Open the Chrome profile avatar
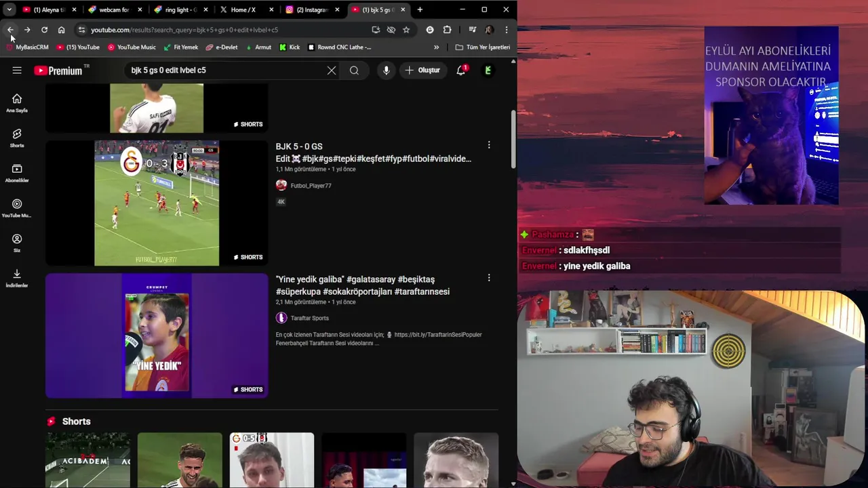This screenshot has height=488, width=868. (x=489, y=30)
